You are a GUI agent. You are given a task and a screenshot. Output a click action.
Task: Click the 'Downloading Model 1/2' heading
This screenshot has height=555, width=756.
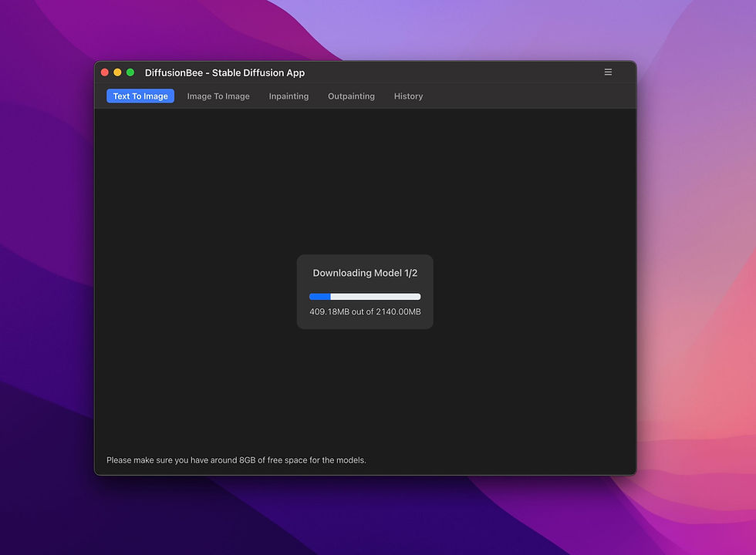[365, 273]
